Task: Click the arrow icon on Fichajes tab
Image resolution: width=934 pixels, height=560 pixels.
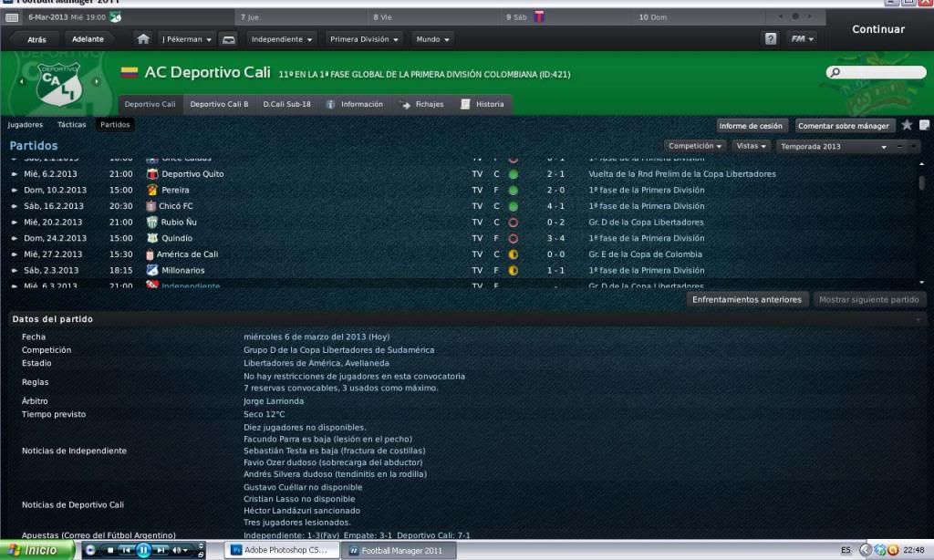Action: [x=405, y=104]
